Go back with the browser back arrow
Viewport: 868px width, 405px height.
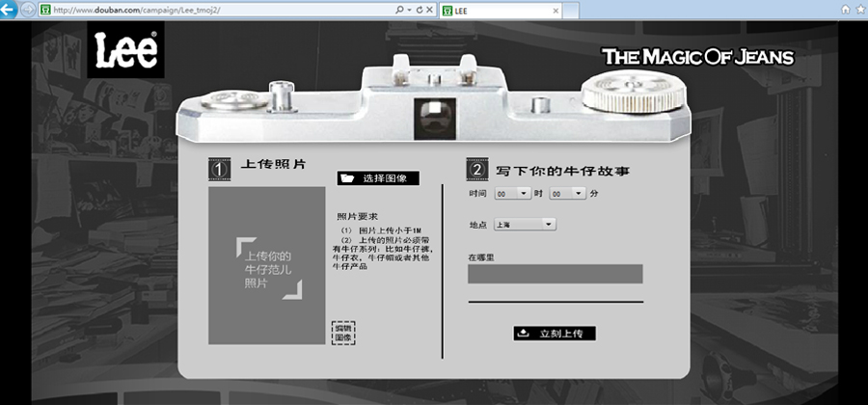(x=8, y=10)
